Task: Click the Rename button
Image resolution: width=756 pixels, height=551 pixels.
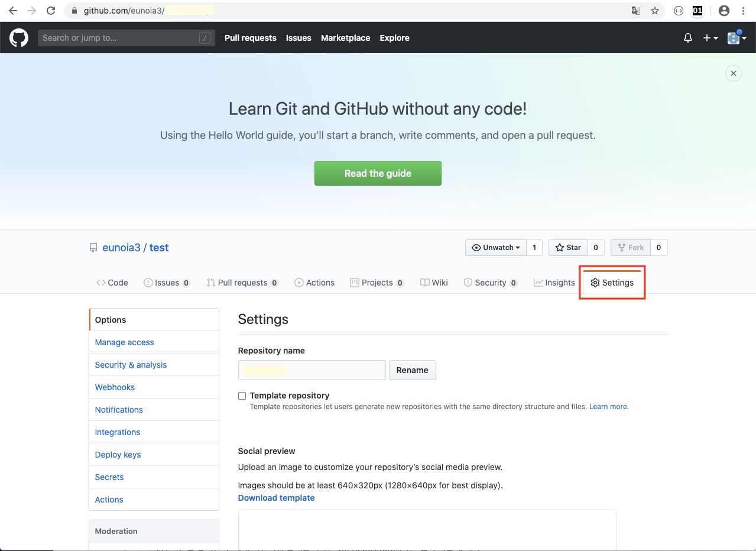Action: (x=412, y=370)
